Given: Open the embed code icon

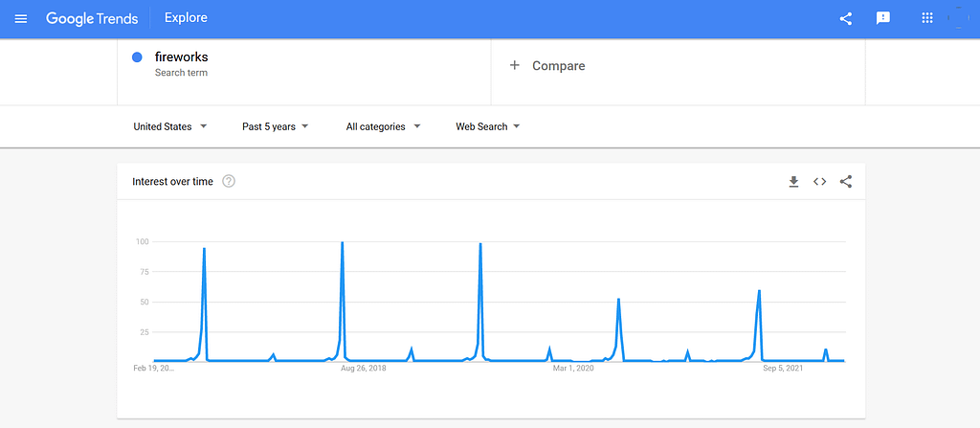Looking at the screenshot, I should click(x=819, y=182).
